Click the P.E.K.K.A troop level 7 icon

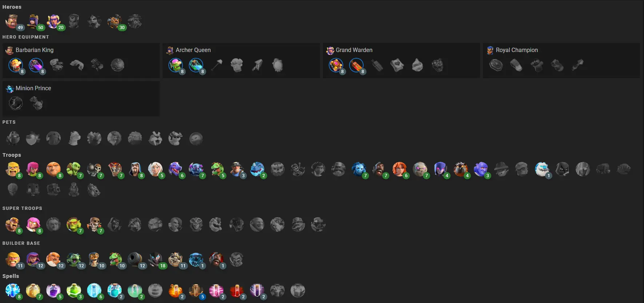196,169
